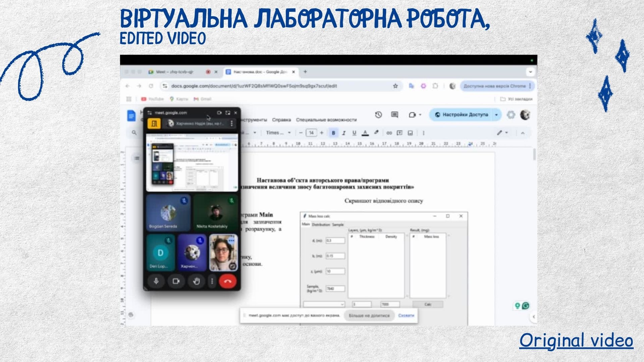
Task: Open the Gmail bookmark
Action: pyautogui.click(x=203, y=99)
